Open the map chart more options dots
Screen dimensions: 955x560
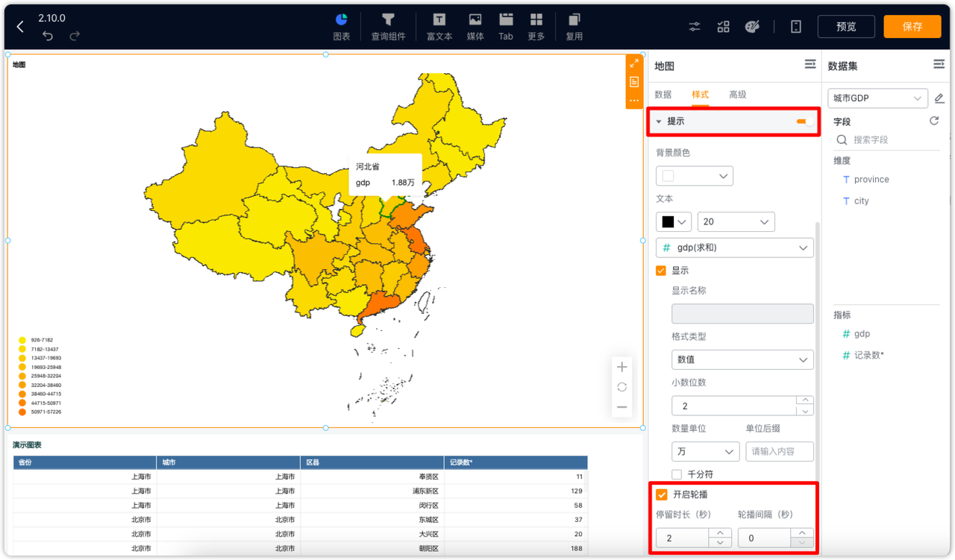pyautogui.click(x=634, y=100)
